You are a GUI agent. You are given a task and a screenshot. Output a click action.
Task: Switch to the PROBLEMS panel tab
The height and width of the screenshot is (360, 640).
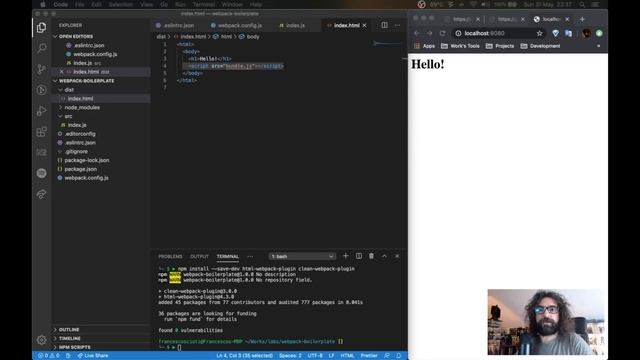pyautogui.click(x=170, y=256)
